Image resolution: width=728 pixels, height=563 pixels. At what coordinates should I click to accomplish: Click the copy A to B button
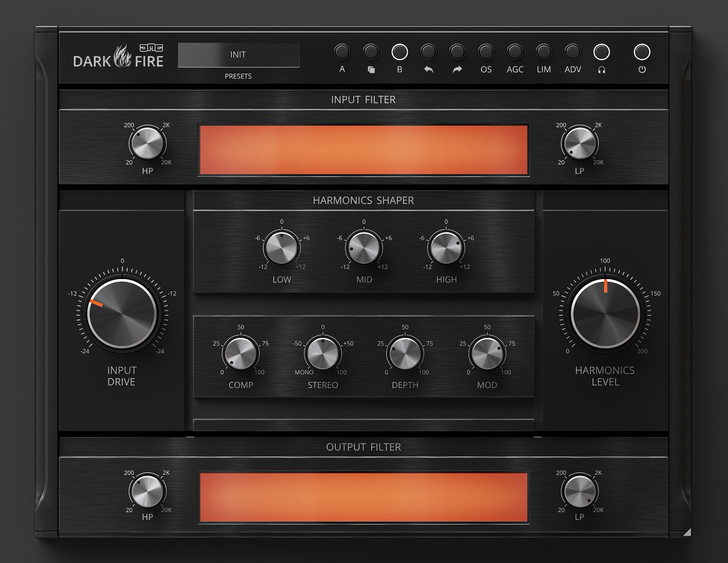371,51
